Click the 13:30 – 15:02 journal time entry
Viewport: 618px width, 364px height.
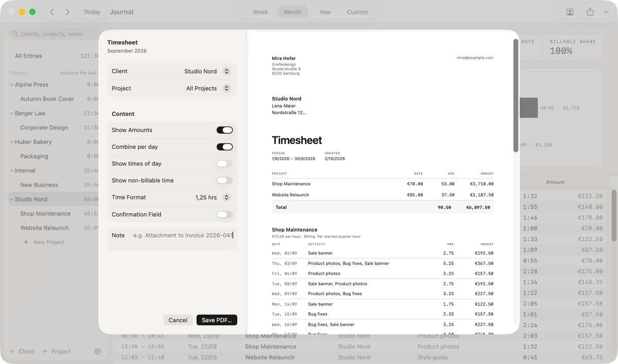143,346
